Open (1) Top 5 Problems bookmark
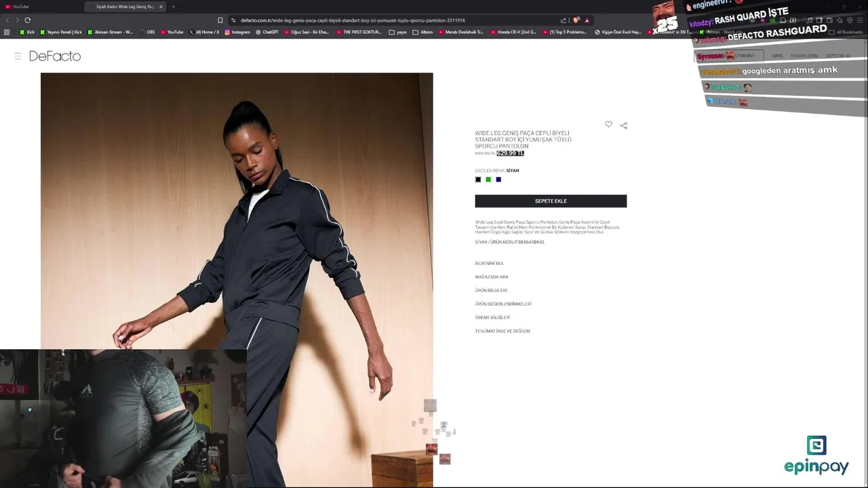The height and width of the screenshot is (488, 868). 565,32
